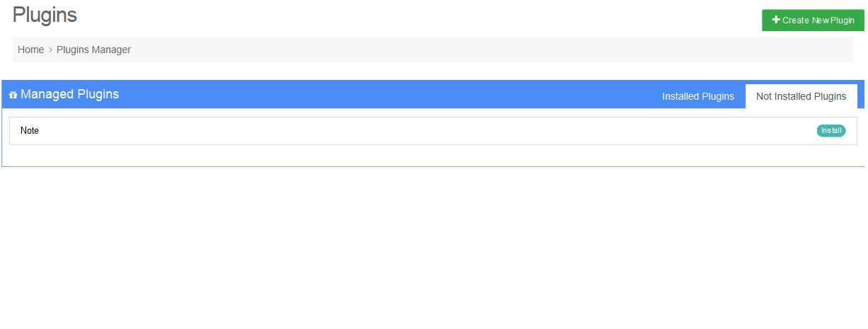The width and height of the screenshot is (868, 329).
Task: Click blank area of blue Managed Plugins header
Action: coord(389,94)
